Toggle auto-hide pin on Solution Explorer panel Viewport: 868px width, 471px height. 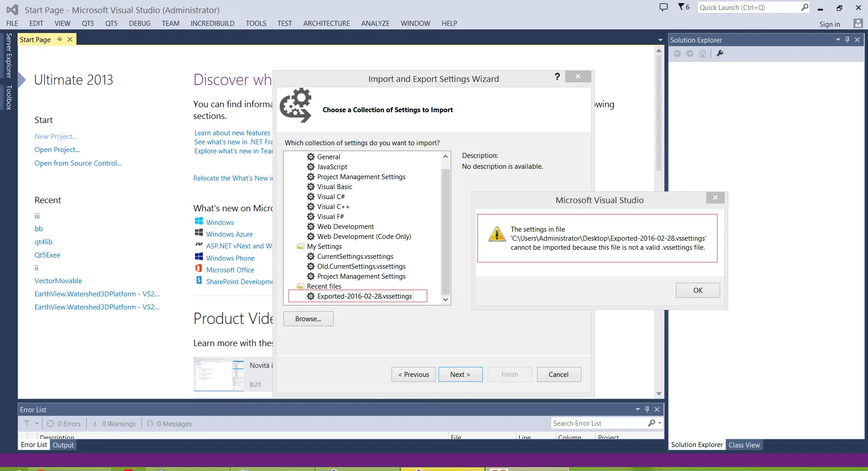[848, 40]
